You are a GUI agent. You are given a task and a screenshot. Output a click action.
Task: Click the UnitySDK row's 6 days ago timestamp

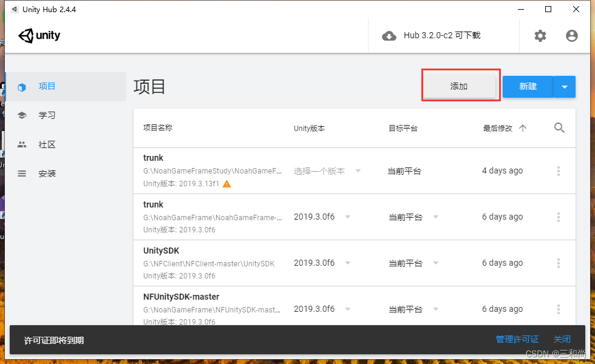click(x=503, y=263)
